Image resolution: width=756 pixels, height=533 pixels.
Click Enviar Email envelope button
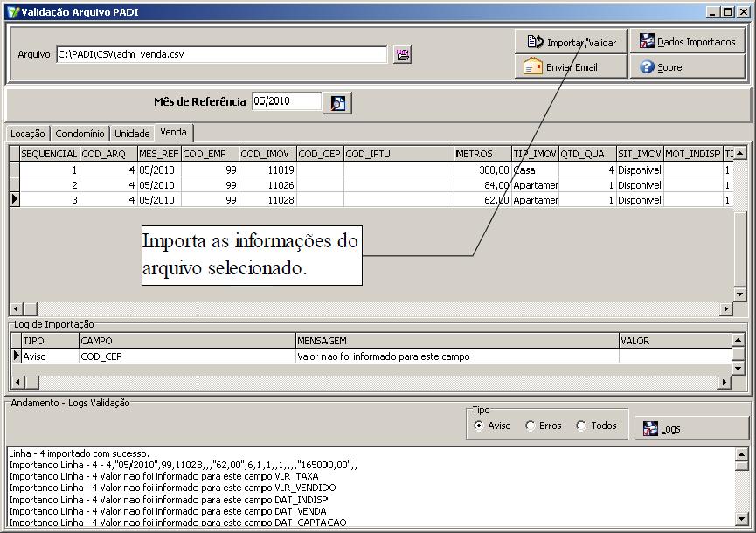[571, 67]
